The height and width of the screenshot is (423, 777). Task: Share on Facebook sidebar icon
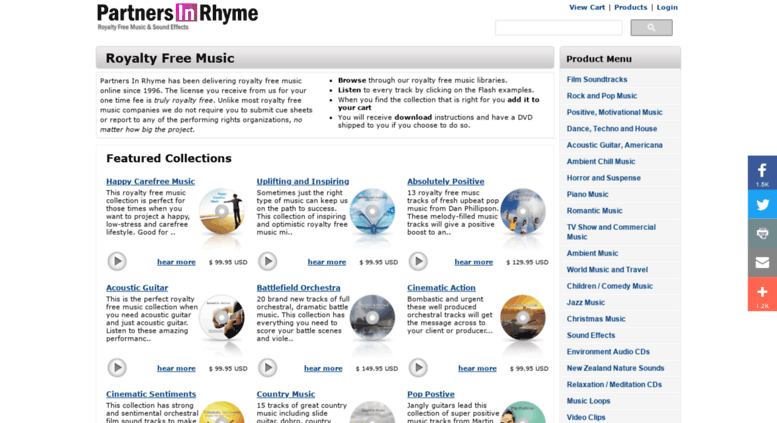[762, 172]
